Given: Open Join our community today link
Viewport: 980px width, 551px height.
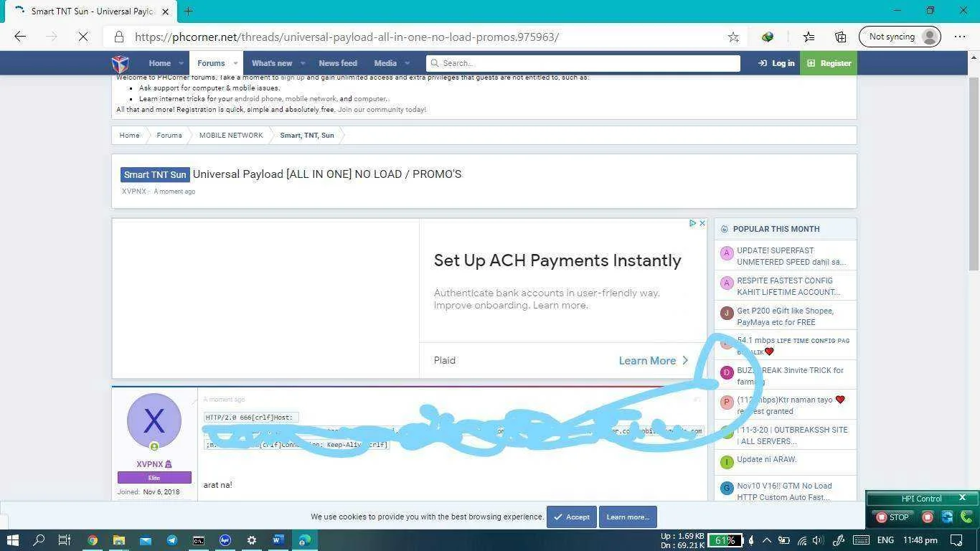Looking at the screenshot, I should coord(382,110).
